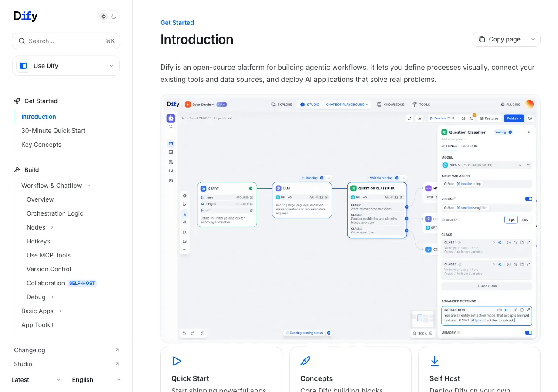
Task: Open the English language dropdown
Action: tap(96, 380)
